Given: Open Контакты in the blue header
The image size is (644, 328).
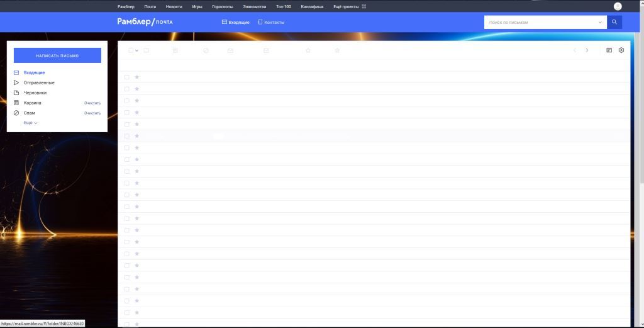Looking at the screenshot, I should 271,22.
